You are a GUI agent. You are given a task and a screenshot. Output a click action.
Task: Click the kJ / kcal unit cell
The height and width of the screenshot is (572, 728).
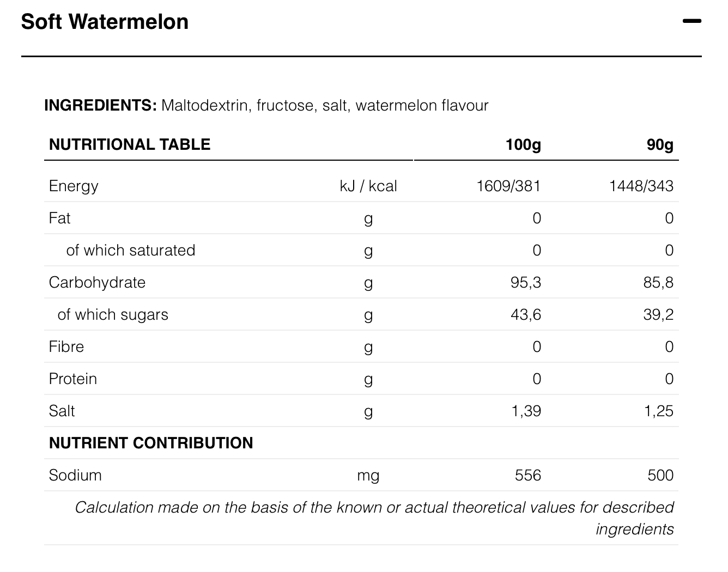(368, 186)
